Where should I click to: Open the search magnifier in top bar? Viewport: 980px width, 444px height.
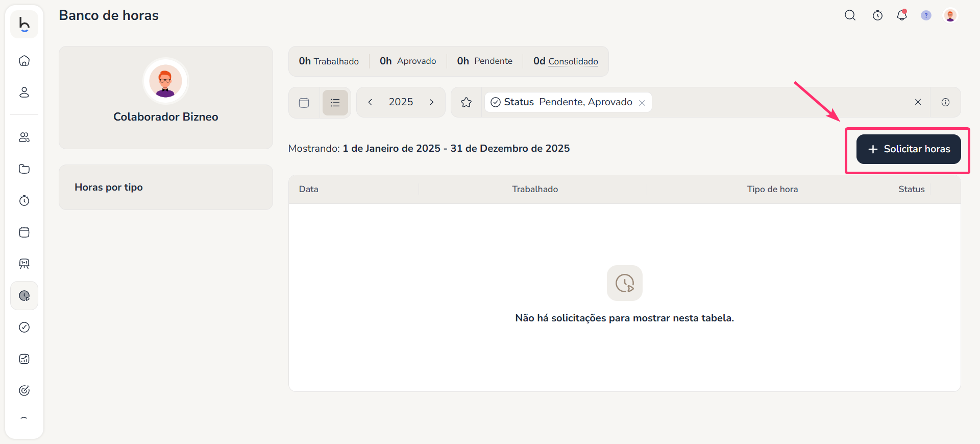coord(850,15)
